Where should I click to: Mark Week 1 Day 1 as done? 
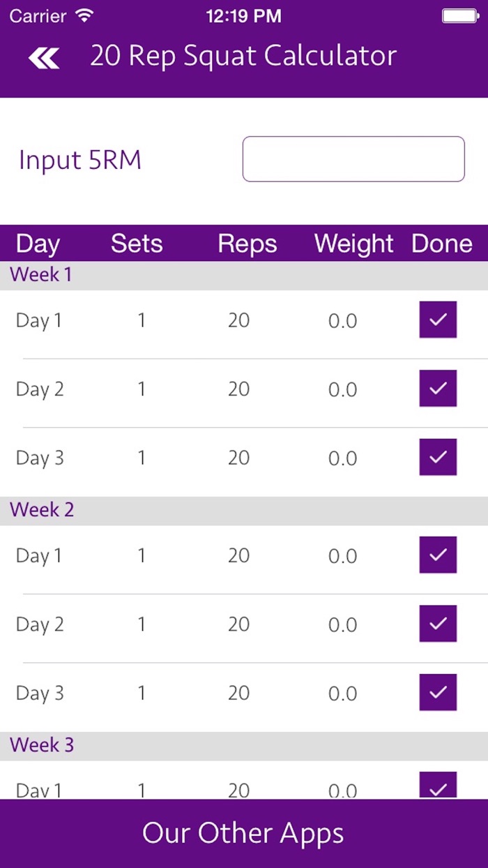click(x=437, y=320)
